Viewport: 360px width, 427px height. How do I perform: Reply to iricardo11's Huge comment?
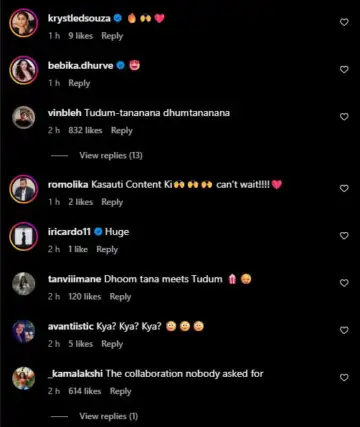tap(107, 250)
